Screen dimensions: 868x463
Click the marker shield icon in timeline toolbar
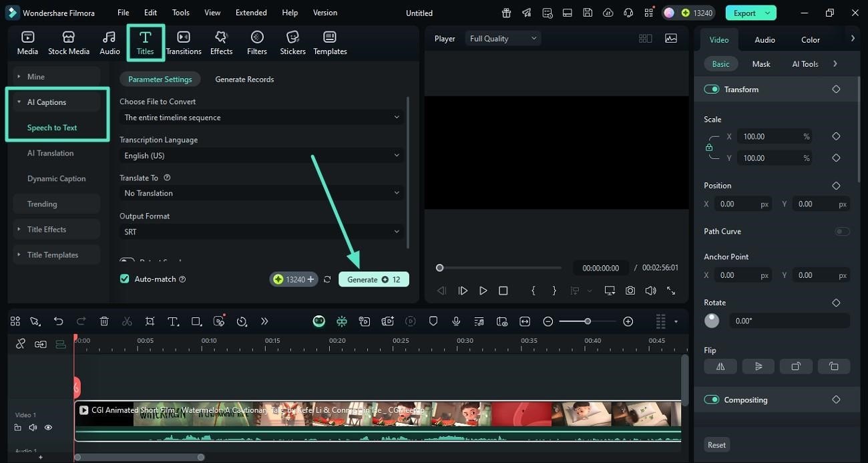tap(433, 321)
